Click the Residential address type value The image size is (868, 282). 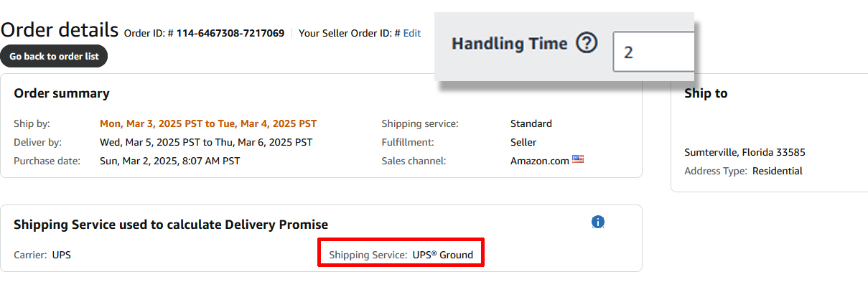pos(778,171)
